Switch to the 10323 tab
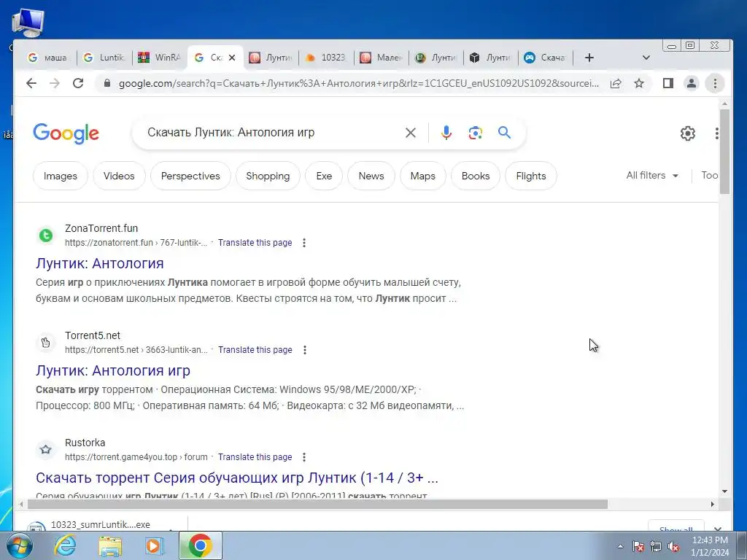Screen dimensions: 747x560 pos(326,58)
